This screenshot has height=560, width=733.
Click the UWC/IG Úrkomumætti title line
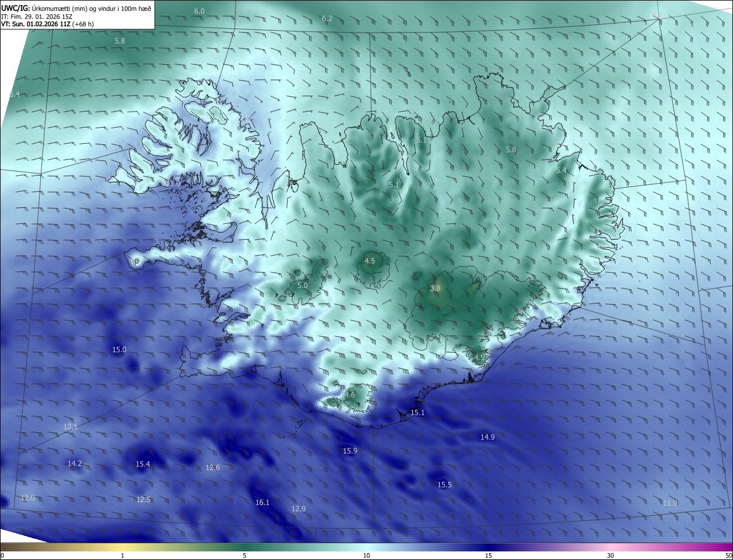pyautogui.click(x=76, y=8)
